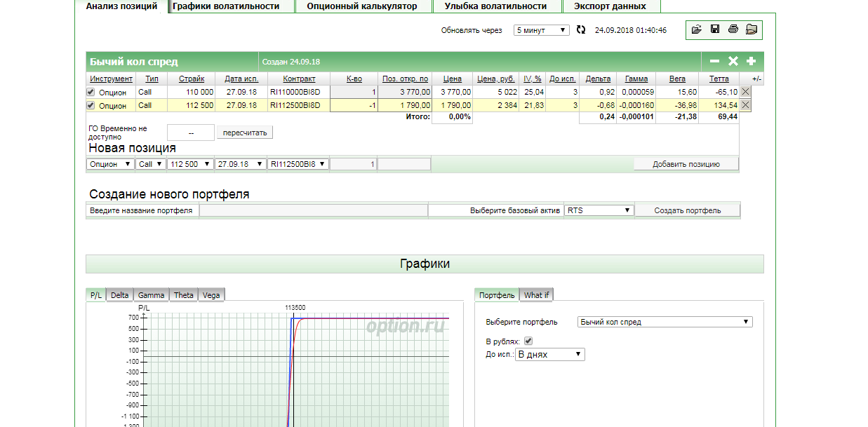This screenshot has height=427, width=868.
Task: Click the portfolio name input field
Action: [x=313, y=210]
